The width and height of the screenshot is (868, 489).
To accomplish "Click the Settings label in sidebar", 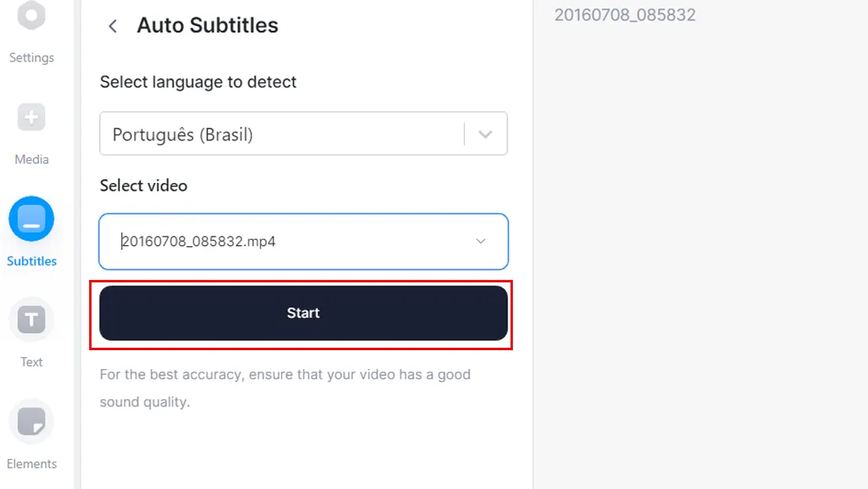I will 32,58.
